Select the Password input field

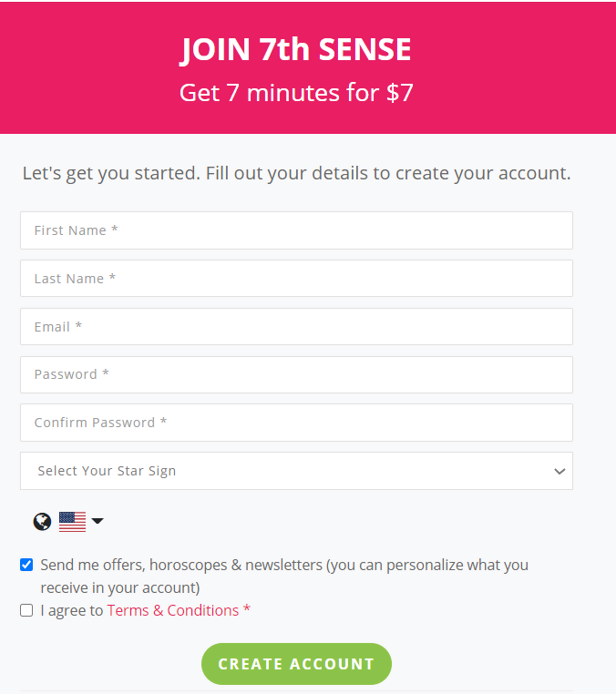[296, 374]
